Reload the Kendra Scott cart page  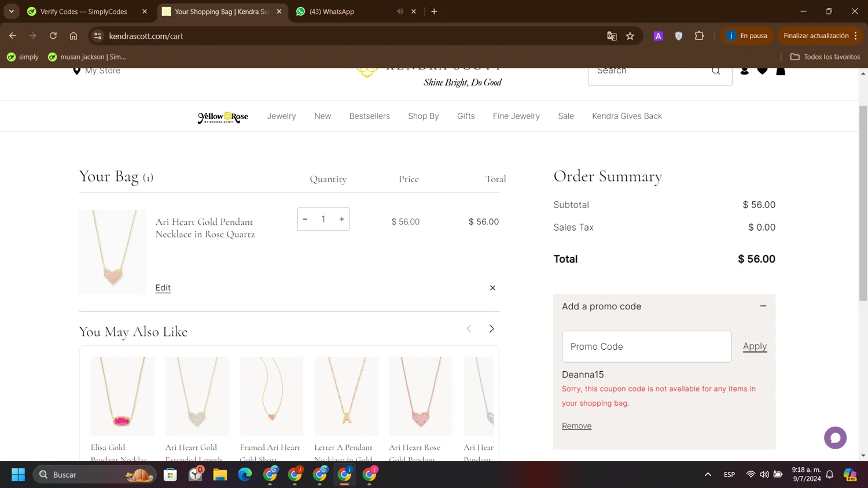coord(53,36)
